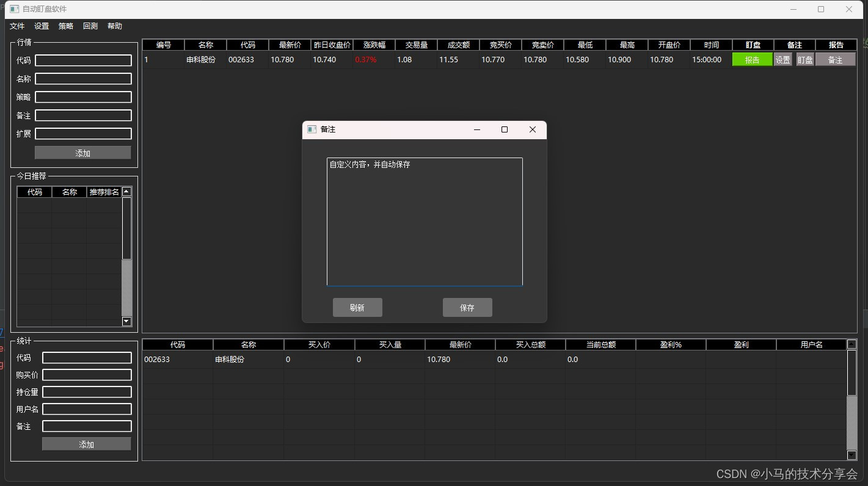Screen dimensions: 868x486
Task: Select the 10.740 closing price cell
Action: tap(332, 60)
